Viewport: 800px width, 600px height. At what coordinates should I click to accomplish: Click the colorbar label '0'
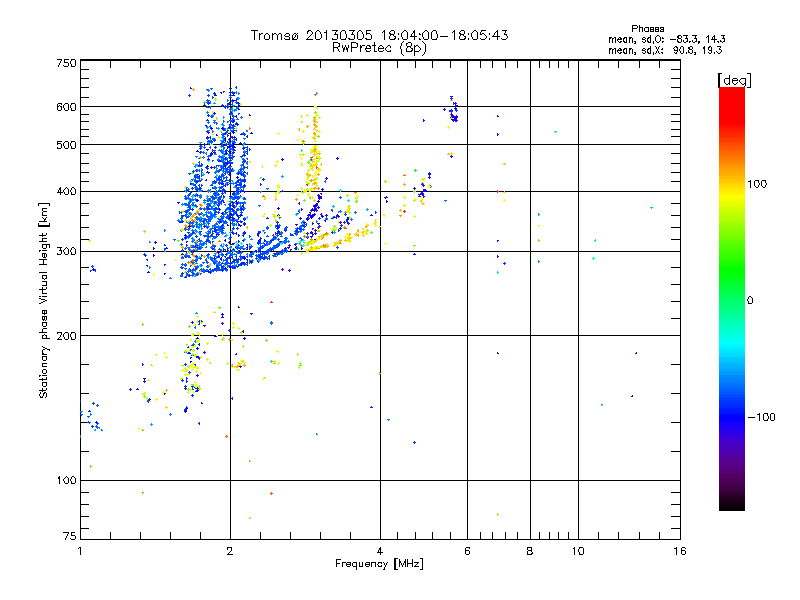750,301
